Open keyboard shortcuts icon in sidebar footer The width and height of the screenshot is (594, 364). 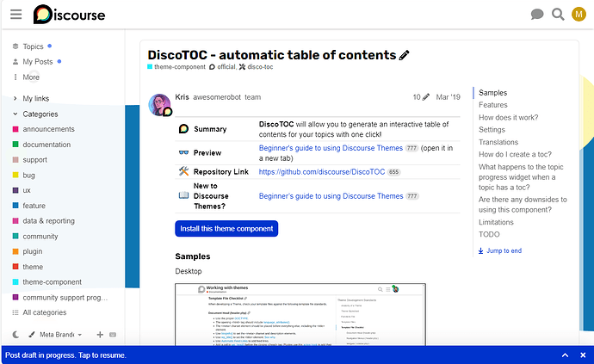coord(113,335)
